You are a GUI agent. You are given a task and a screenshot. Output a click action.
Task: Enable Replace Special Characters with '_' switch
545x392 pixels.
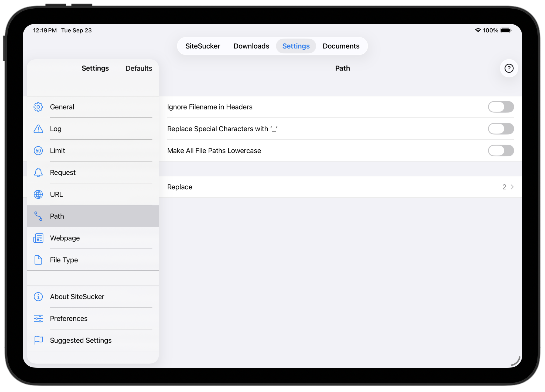501,129
